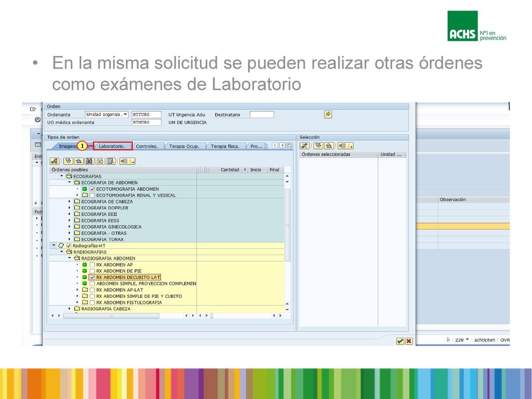Click the details icon left of the layout button
Image resolution: width=532 pixels, height=399 pixels.
pyautogui.click(x=111, y=161)
